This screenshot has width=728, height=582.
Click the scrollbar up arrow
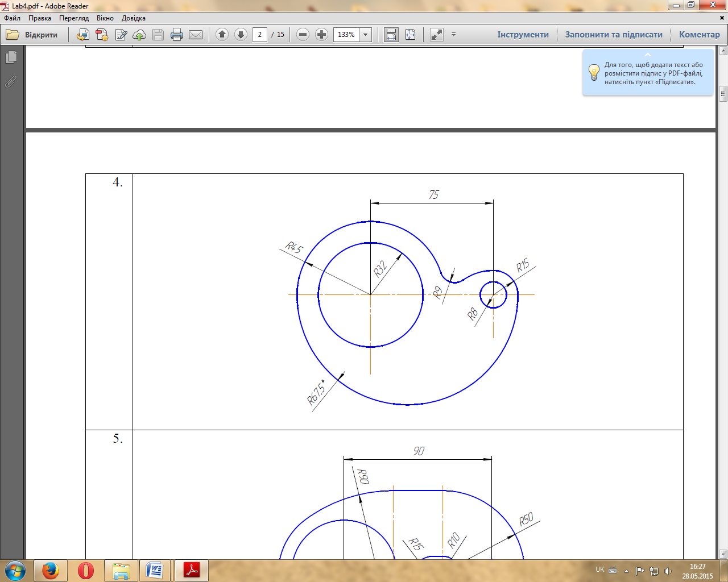(x=723, y=51)
